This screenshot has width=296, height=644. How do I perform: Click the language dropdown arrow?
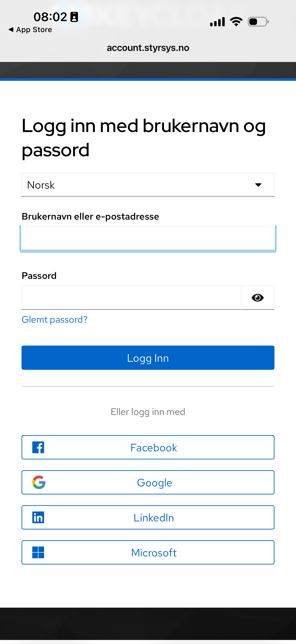258,185
